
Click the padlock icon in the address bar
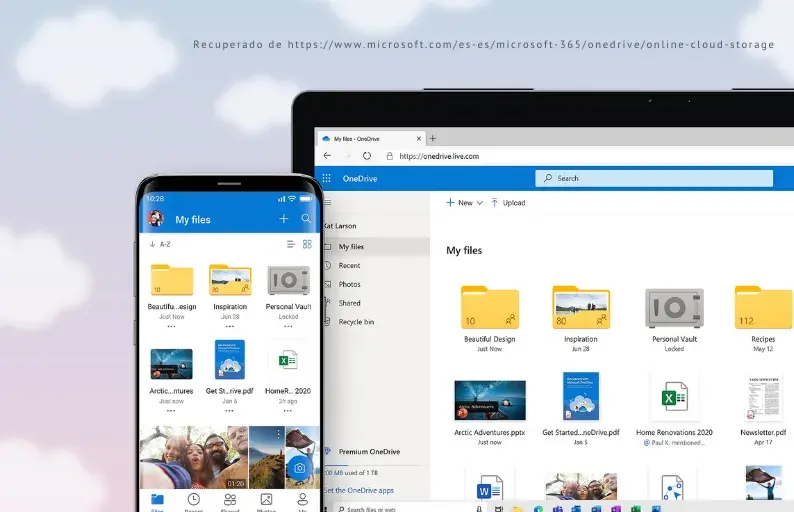[x=389, y=156]
